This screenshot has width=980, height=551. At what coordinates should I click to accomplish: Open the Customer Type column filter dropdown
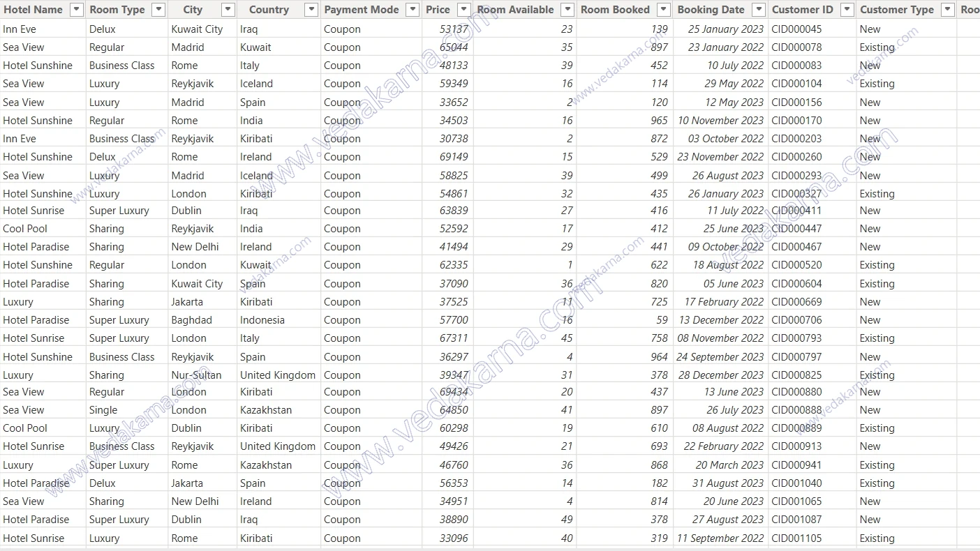pyautogui.click(x=947, y=10)
